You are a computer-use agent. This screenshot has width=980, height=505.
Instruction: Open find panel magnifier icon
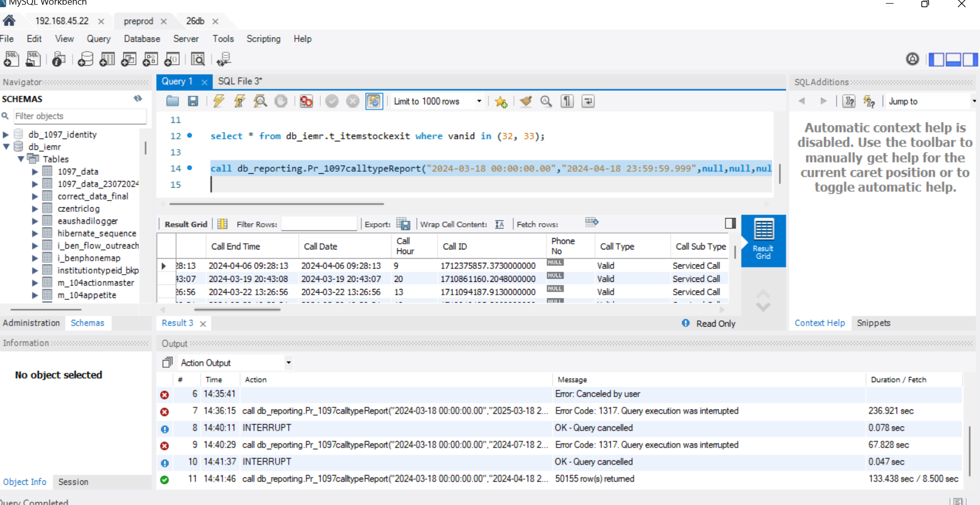click(546, 101)
